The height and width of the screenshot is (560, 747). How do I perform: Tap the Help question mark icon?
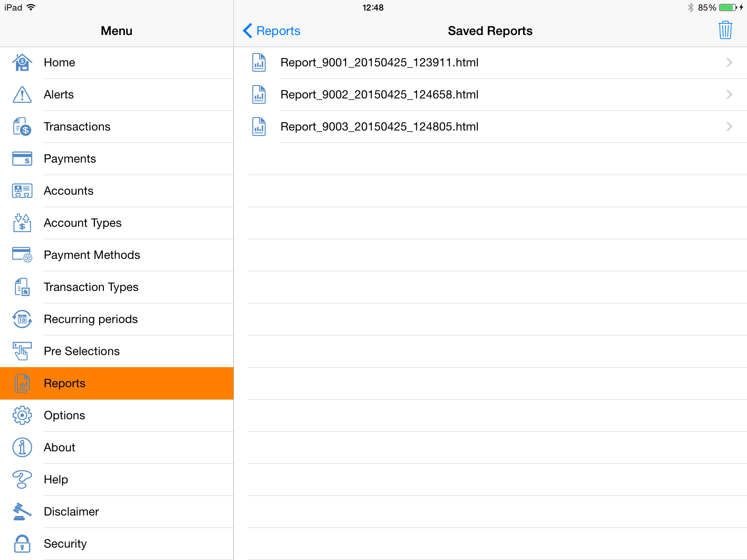click(x=22, y=479)
